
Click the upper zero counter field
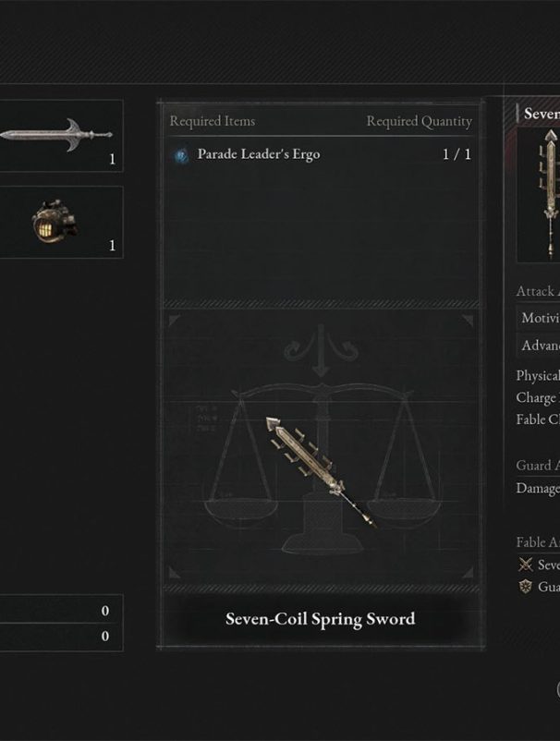coord(61,610)
